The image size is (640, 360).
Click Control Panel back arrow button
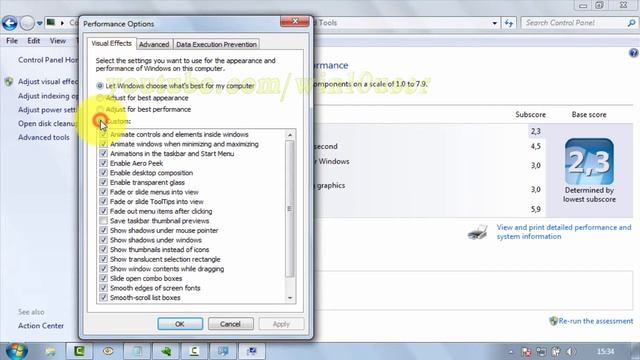coord(10,23)
